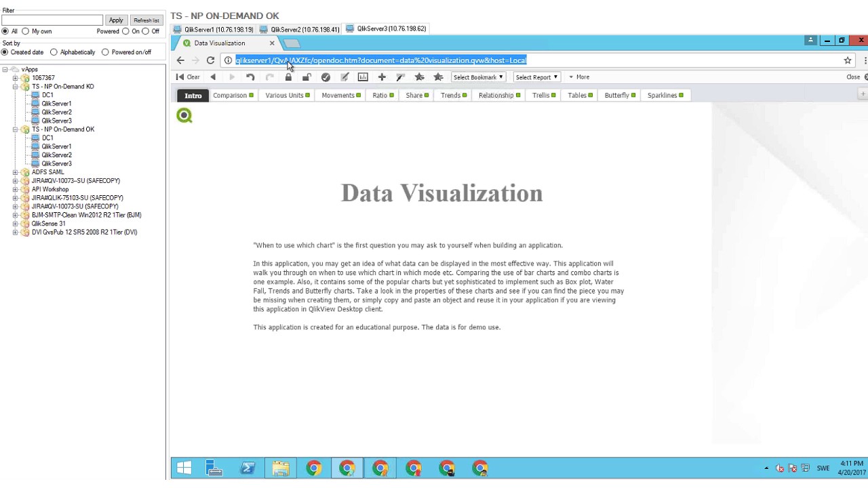The height and width of the screenshot is (488, 868).
Task: Open the Select Report dropdown
Action: pyautogui.click(x=536, y=77)
